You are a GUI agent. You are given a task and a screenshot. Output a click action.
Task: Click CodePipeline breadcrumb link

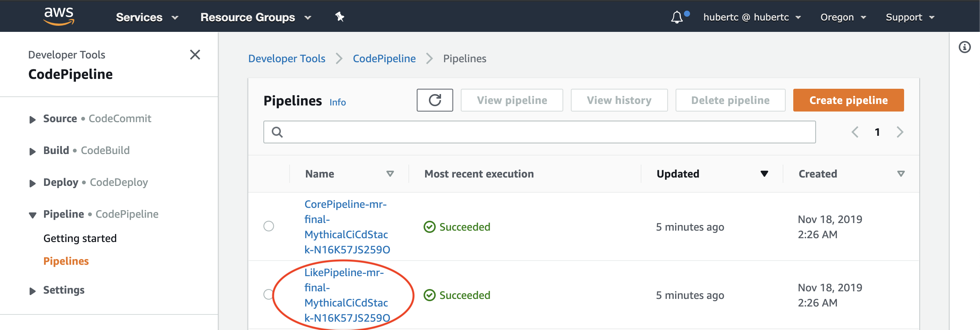click(384, 58)
